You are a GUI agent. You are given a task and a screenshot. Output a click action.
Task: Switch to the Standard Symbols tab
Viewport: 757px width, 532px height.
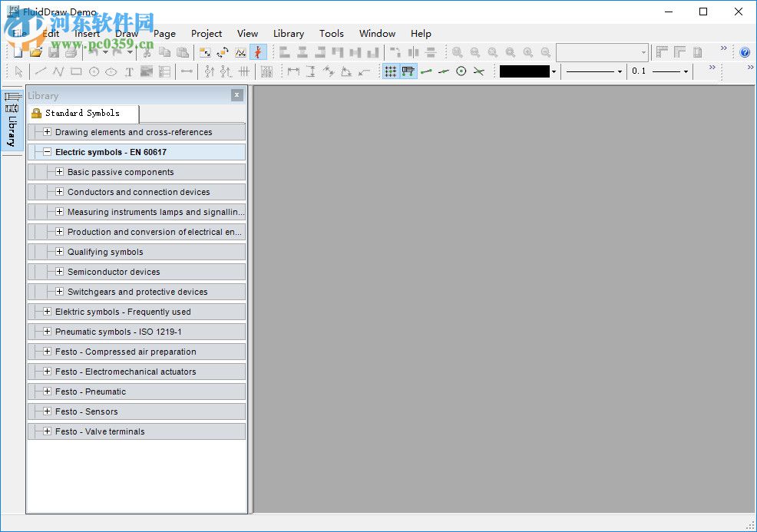click(x=82, y=113)
